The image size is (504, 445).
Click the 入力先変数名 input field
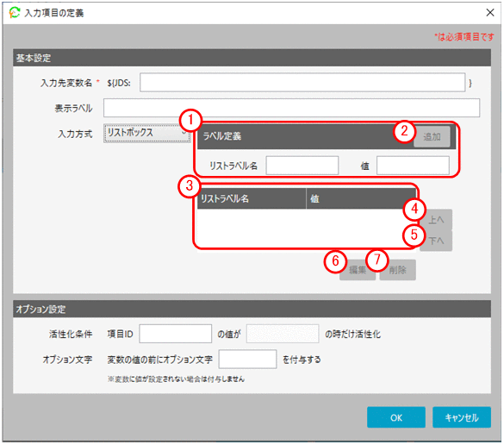(302, 83)
